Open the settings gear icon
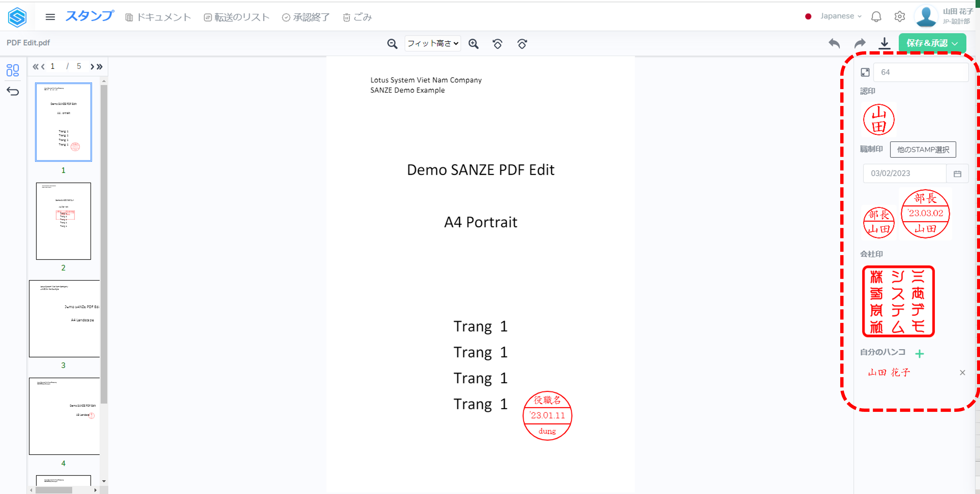The image size is (980, 494). (899, 17)
